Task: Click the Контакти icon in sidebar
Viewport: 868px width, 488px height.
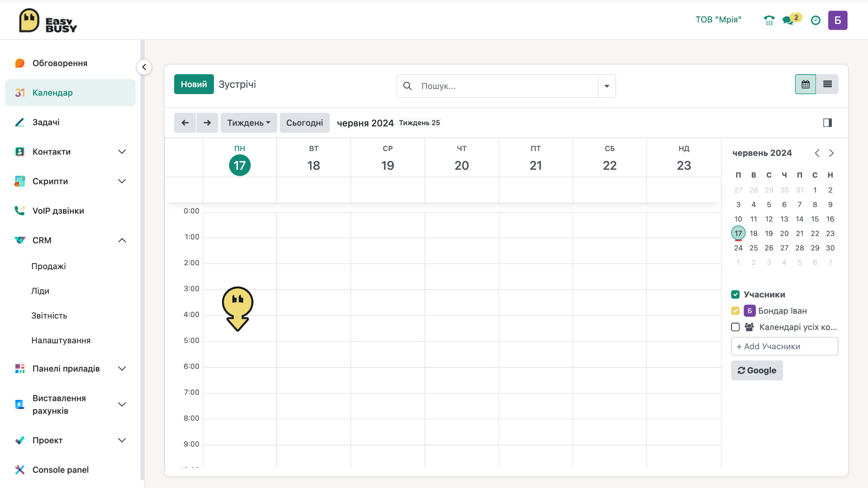Action: 20,152
